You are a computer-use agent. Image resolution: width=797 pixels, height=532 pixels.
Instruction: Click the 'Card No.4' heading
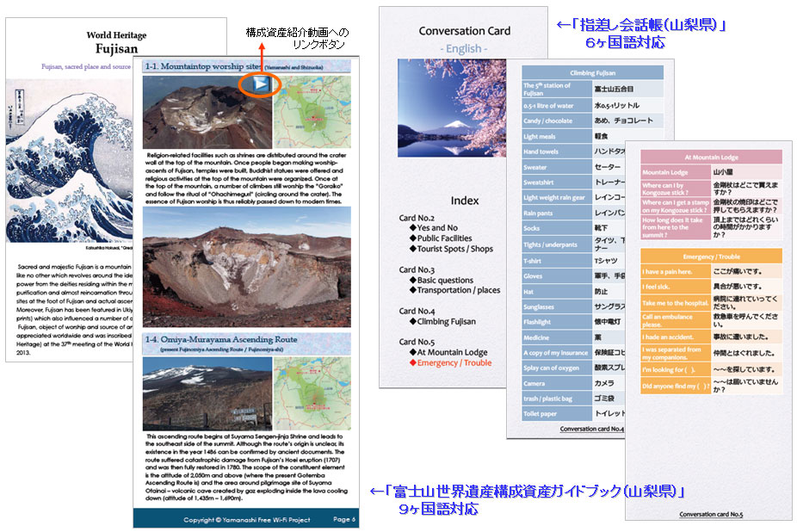417,311
